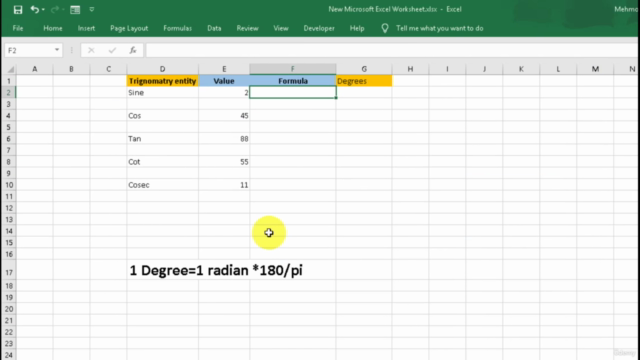
Task: Click the 1 Degree=1 radian formula text
Action: [216, 270]
